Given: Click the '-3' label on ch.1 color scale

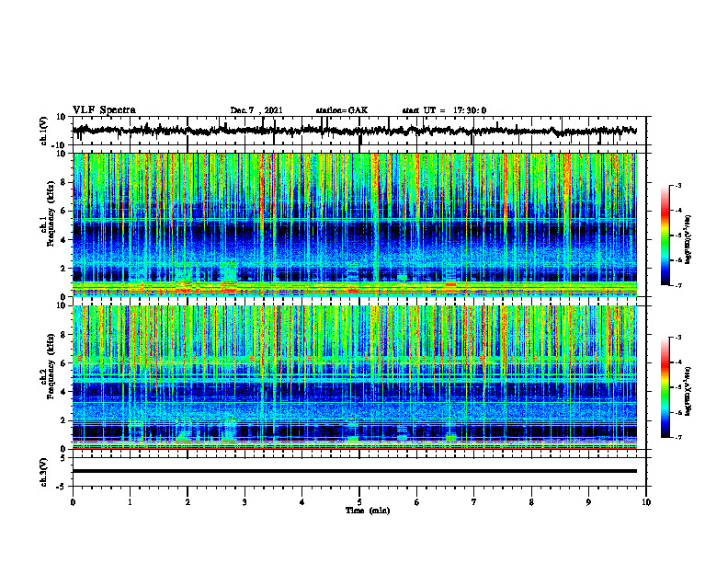Looking at the screenshot, I should click(x=678, y=185).
